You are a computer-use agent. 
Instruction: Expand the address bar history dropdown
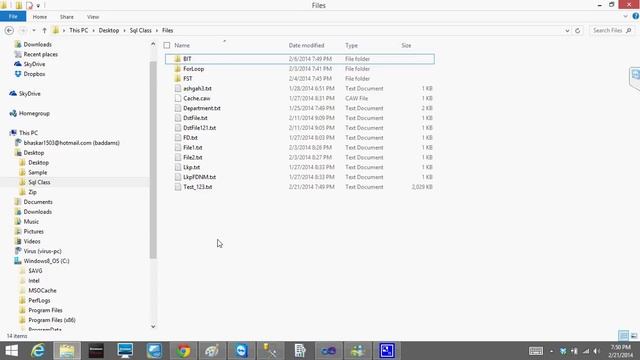click(567, 31)
